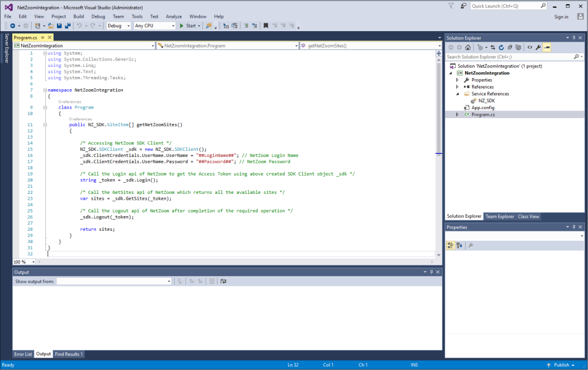588x370 pixels.
Task: Click the Collapse All icon in Solution Explorer
Action: coord(510,48)
